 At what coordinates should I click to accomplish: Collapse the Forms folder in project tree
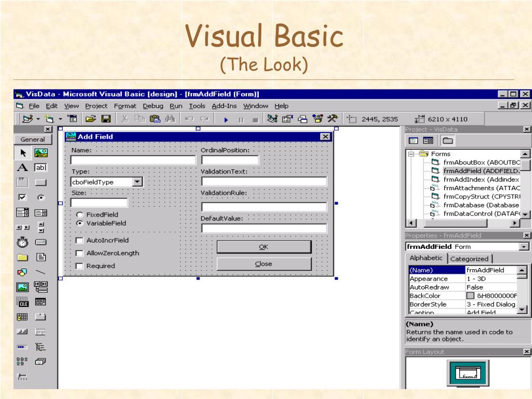411,154
